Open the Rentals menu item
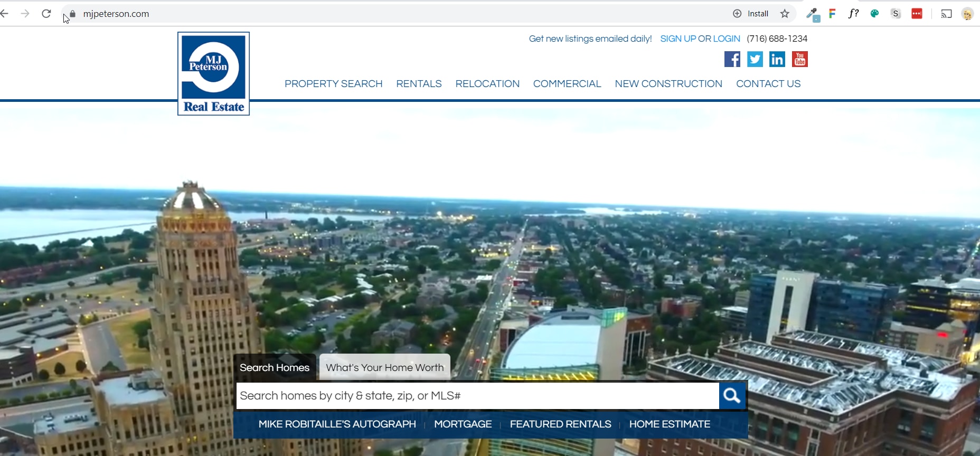Screen dimensions: 980x456 pyautogui.click(x=419, y=84)
